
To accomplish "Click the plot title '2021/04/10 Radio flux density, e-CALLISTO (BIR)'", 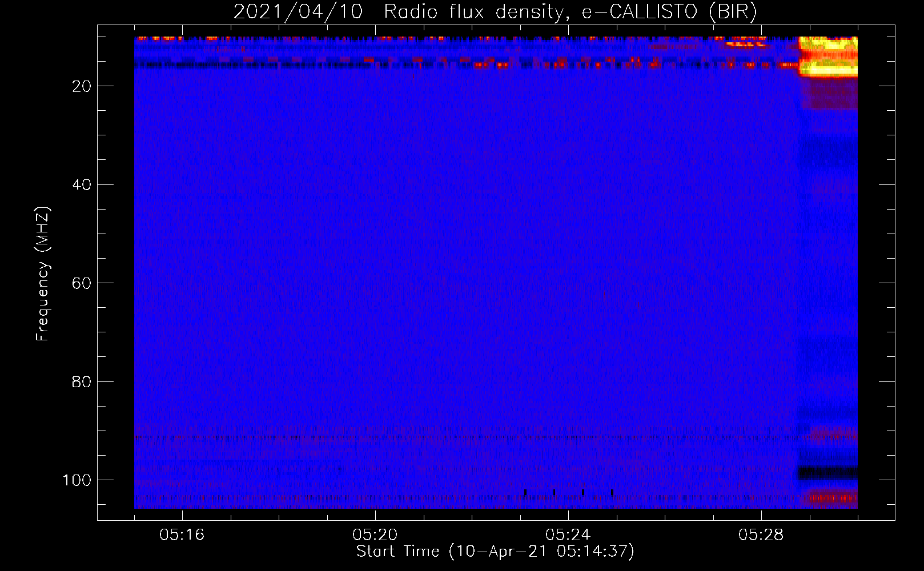I will (x=495, y=11).
